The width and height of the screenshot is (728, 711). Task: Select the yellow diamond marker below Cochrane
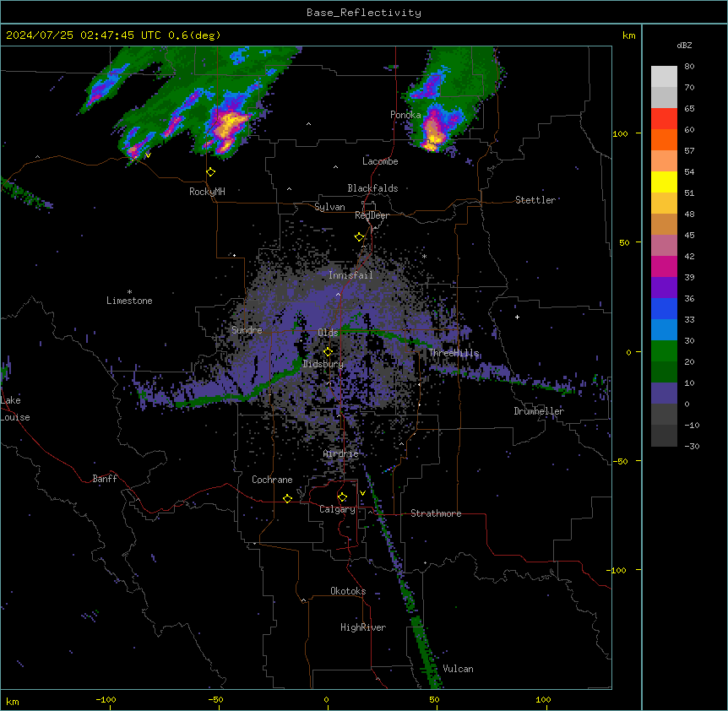[287, 498]
